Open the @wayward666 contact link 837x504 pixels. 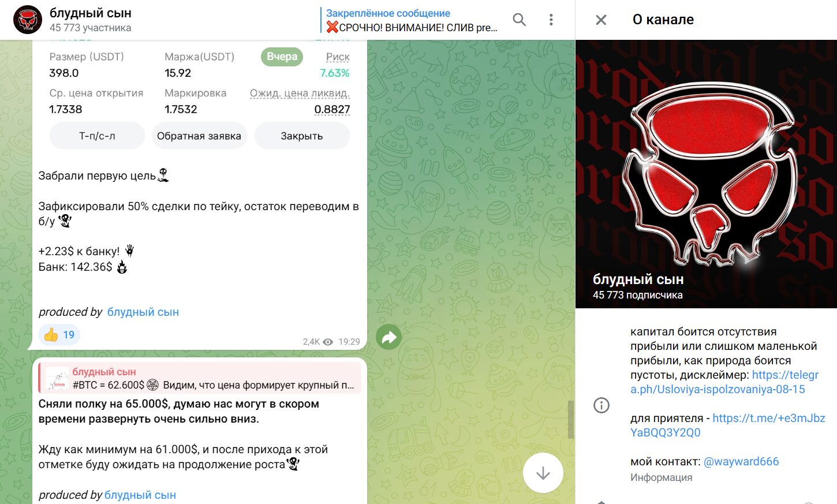coord(741,462)
